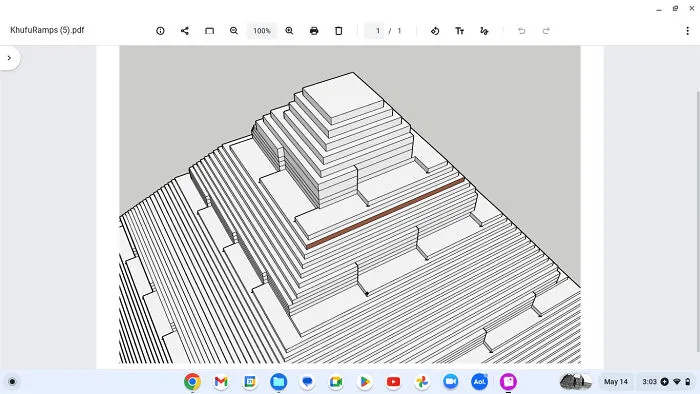Activate the draw annotation tool

click(x=484, y=31)
